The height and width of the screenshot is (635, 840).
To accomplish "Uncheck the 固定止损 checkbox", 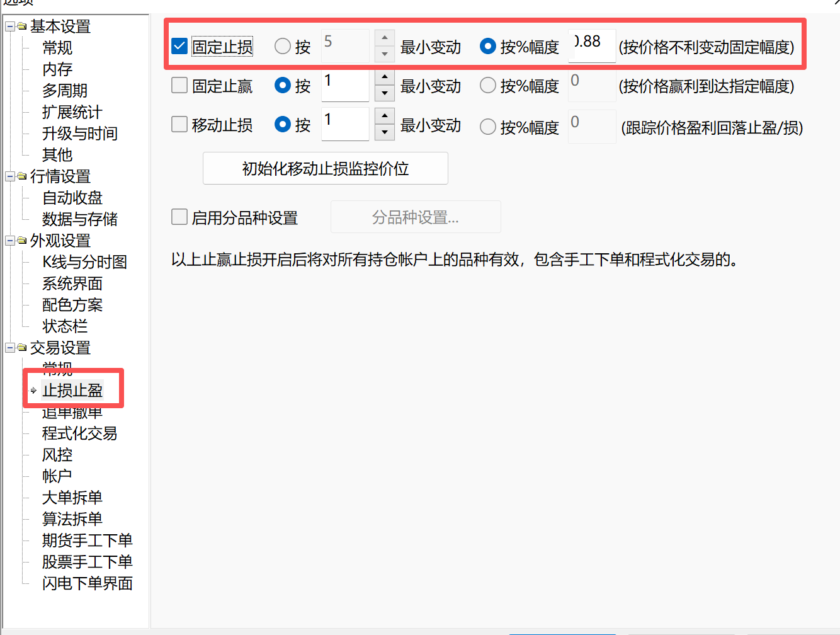I will point(179,46).
